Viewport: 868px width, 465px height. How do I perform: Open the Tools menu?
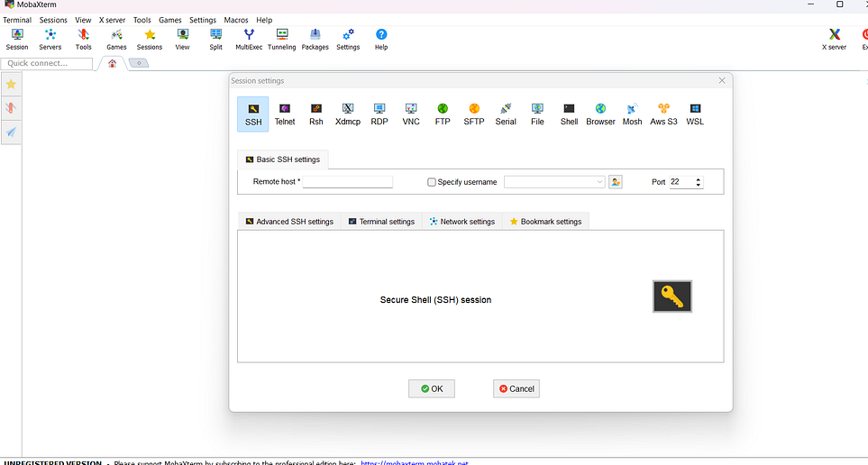pos(142,20)
